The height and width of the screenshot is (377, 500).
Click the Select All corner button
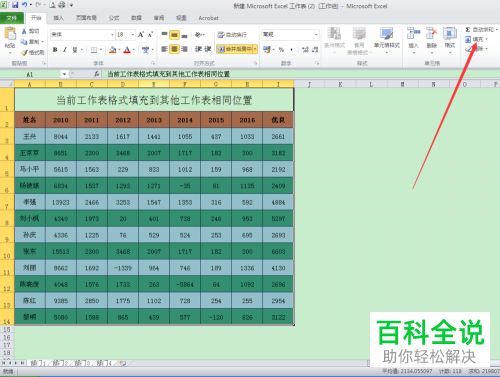(x=7, y=84)
